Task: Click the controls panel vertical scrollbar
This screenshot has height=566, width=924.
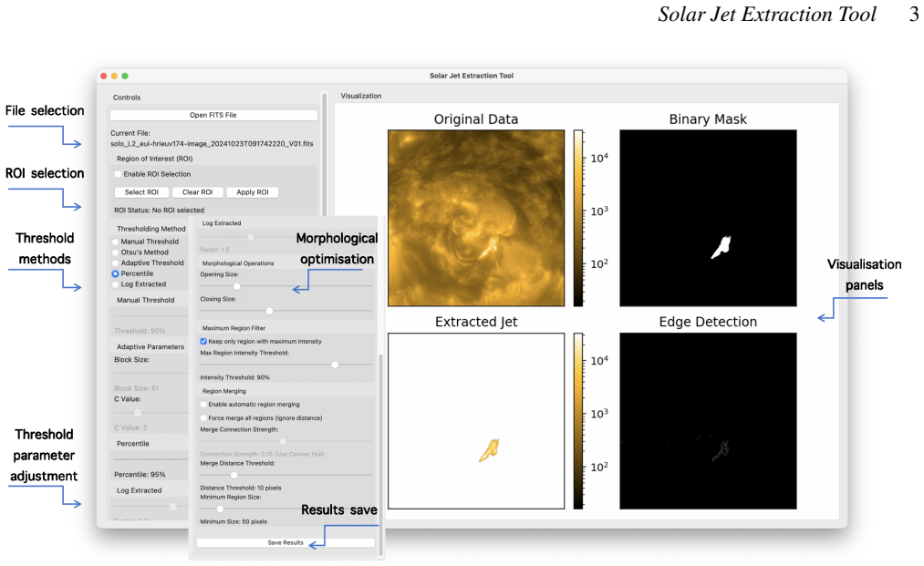Action: coord(324,153)
